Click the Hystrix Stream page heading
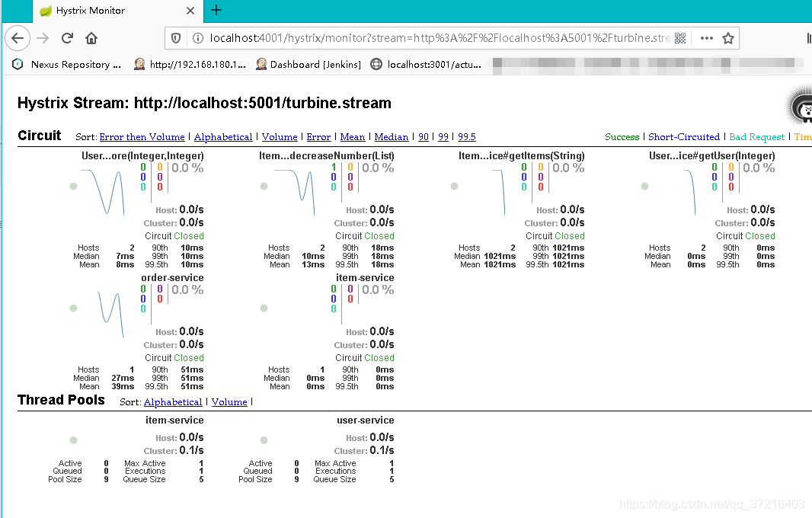The height and width of the screenshot is (518, 812). (205, 103)
